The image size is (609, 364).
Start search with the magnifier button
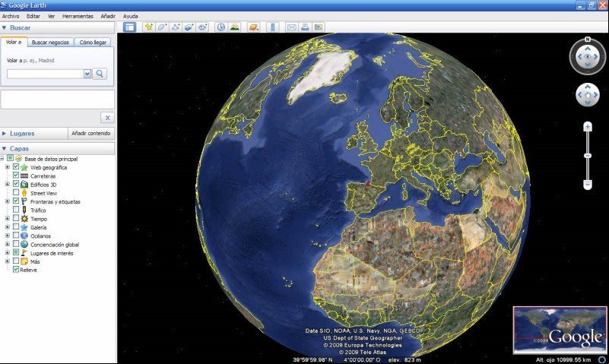(100, 74)
